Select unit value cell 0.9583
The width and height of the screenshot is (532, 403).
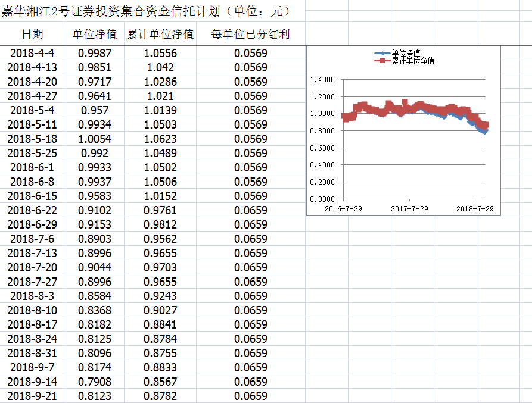pos(95,196)
